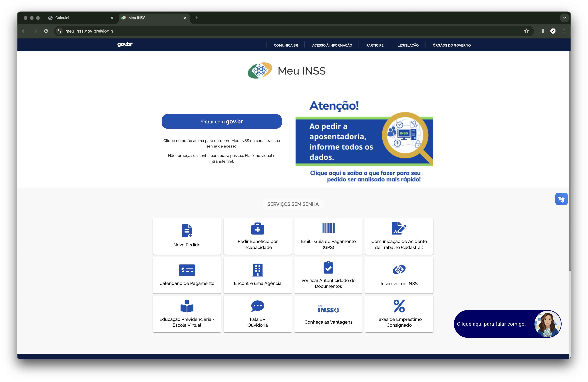Close the Meu INSS tab
Image resolution: width=588 pixels, height=382 pixels.
(x=185, y=18)
